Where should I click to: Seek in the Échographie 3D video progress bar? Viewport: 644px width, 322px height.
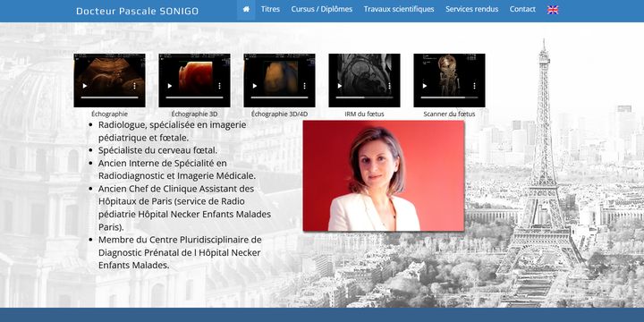pyautogui.click(x=195, y=97)
